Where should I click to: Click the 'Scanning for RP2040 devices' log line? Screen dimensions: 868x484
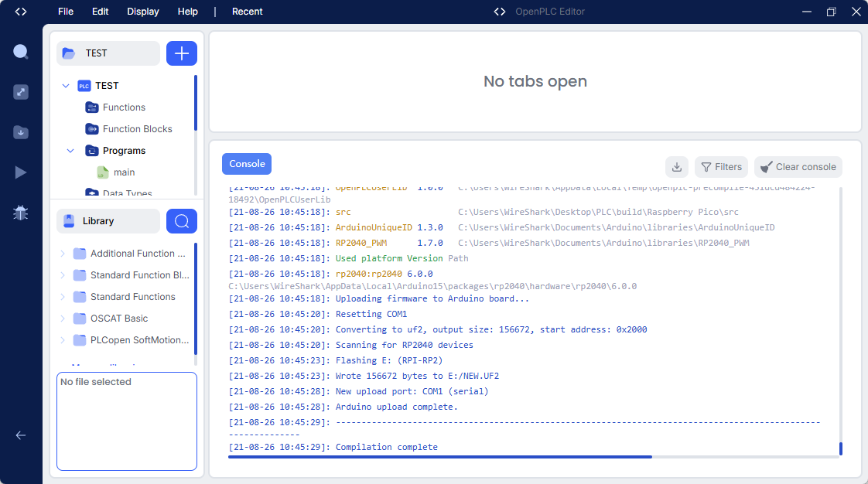click(404, 345)
